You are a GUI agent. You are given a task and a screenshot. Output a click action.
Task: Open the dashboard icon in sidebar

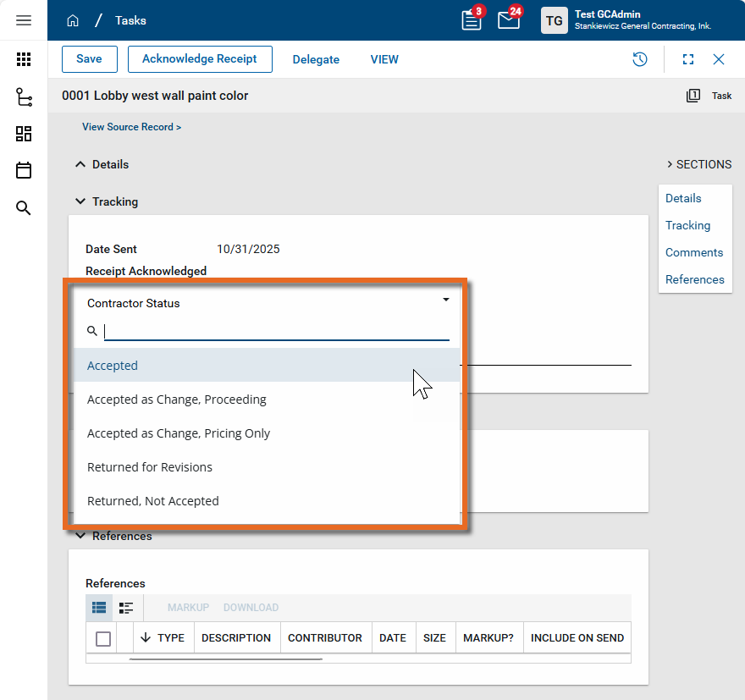(x=24, y=134)
